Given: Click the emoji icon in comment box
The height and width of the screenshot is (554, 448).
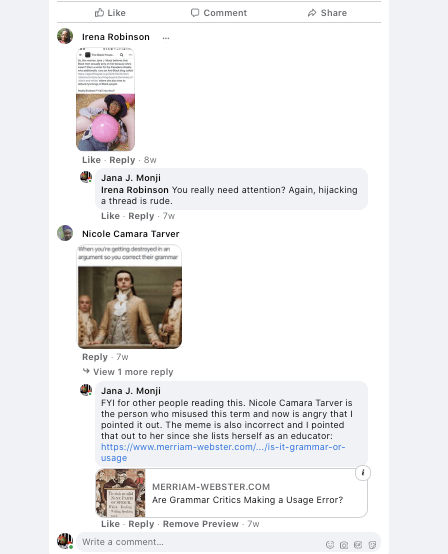Looking at the screenshot, I should pyautogui.click(x=330, y=545).
